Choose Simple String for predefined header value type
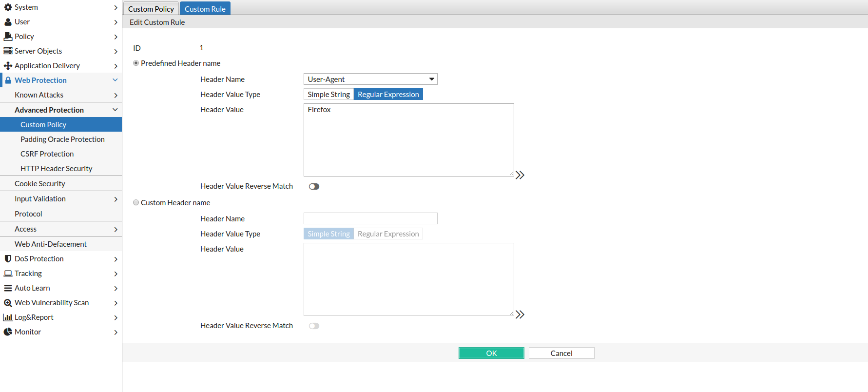The width and height of the screenshot is (868, 392). point(328,95)
